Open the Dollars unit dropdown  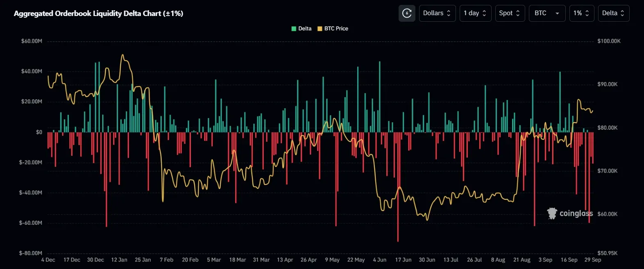[437, 13]
